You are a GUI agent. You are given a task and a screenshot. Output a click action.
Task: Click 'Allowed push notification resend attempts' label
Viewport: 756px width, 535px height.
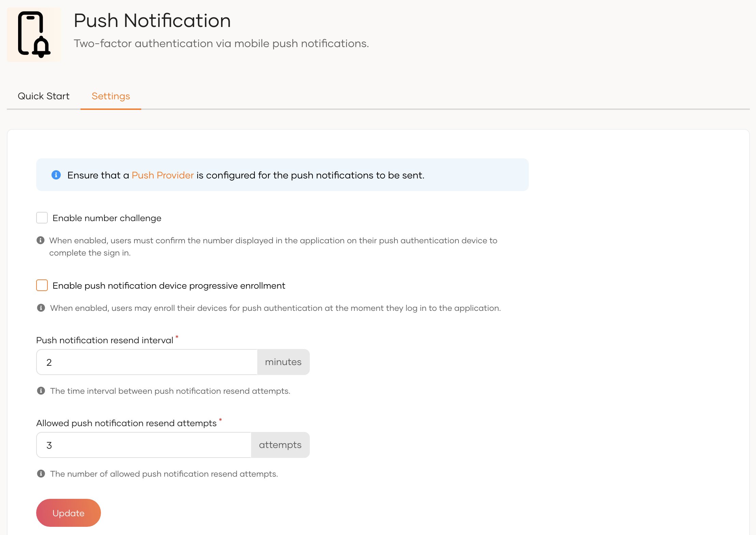[x=127, y=423]
